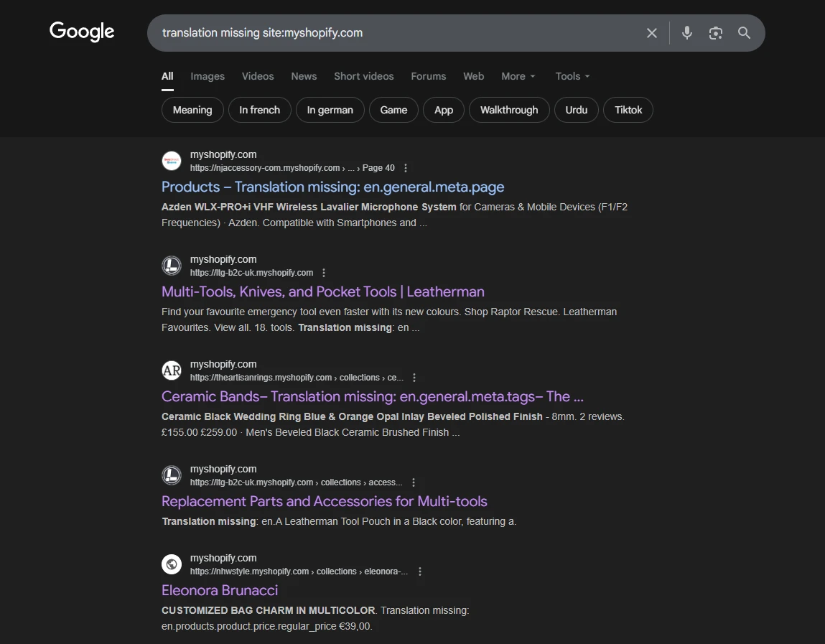Select the All results tab
This screenshot has width=825, height=644.
pyautogui.click(x=167, y=76)
